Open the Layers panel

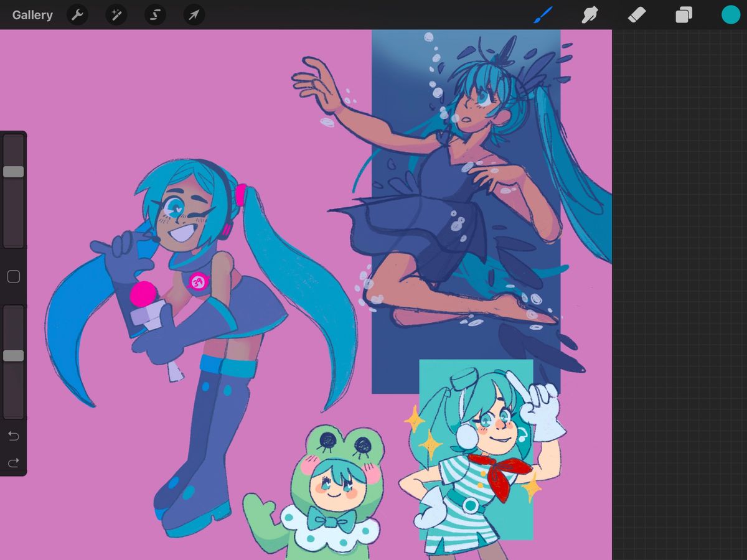pos(684,15)
